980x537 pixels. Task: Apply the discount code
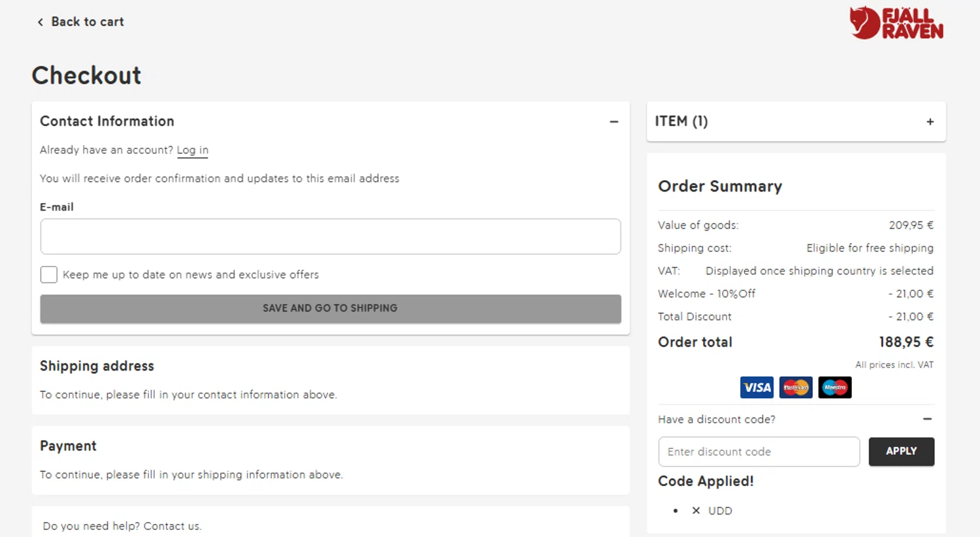point(901,451)
